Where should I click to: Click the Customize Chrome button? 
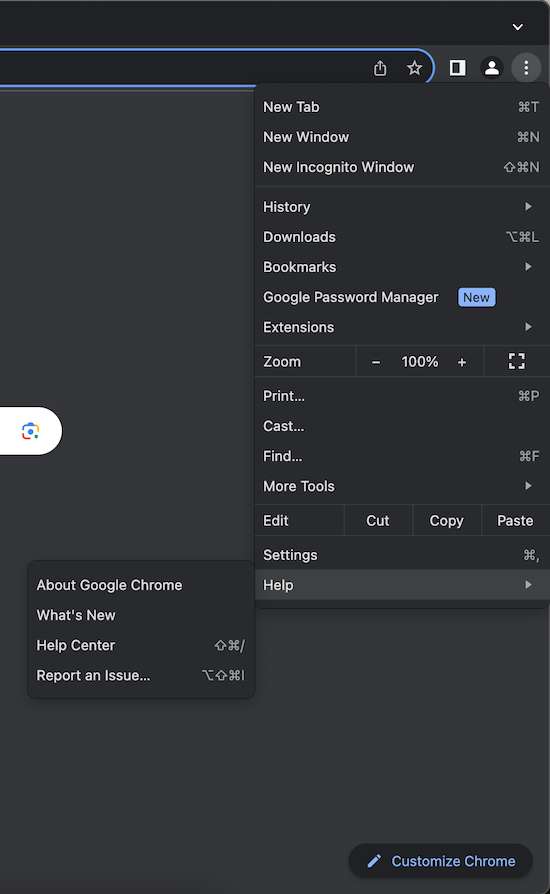[x=441, y=861]
